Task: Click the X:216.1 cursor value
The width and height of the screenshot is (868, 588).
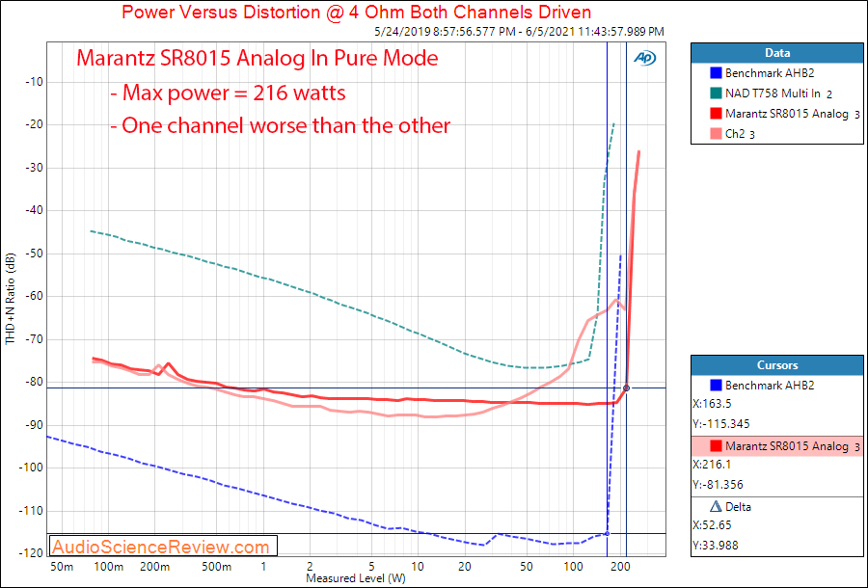Action: point(712,465)
